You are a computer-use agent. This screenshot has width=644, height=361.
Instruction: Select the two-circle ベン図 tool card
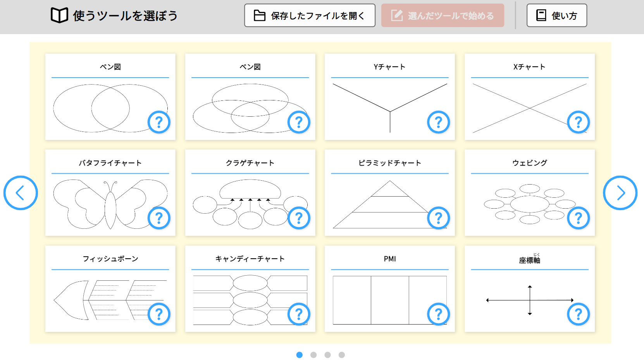click(110, 97)
